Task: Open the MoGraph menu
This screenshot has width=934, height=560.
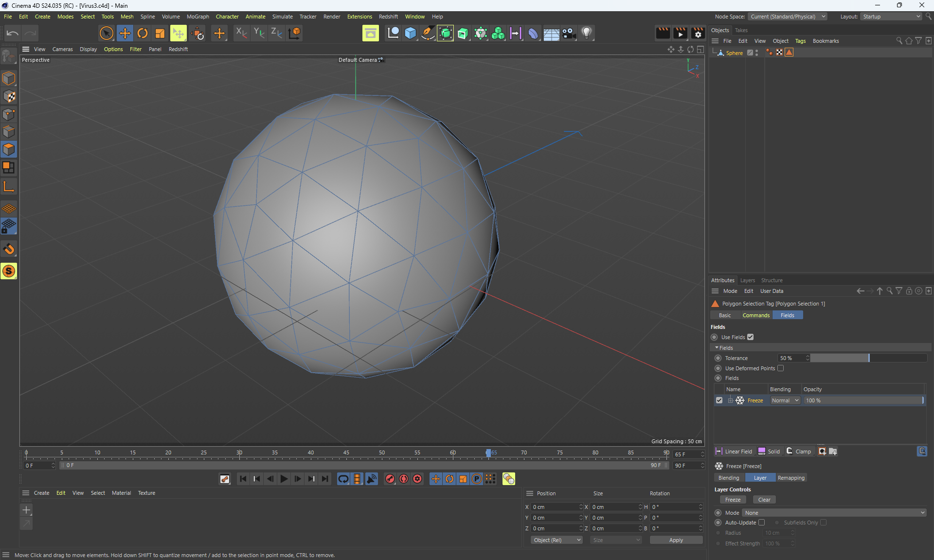Action: [198, 17]
